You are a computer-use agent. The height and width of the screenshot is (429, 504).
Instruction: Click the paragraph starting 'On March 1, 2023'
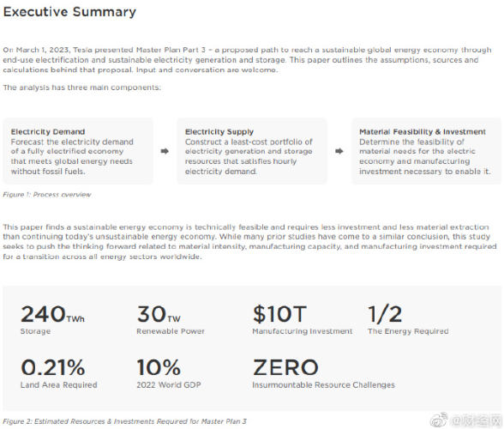[x=247, y=60]
